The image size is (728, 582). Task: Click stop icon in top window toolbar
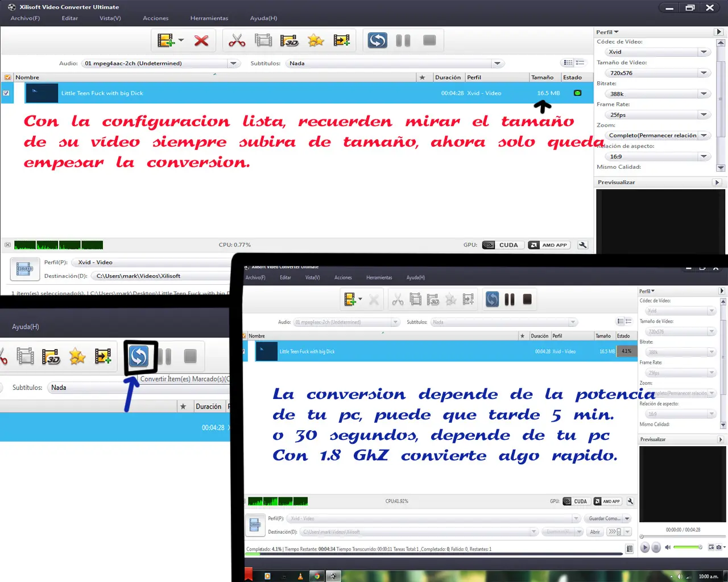pos(430,40)
